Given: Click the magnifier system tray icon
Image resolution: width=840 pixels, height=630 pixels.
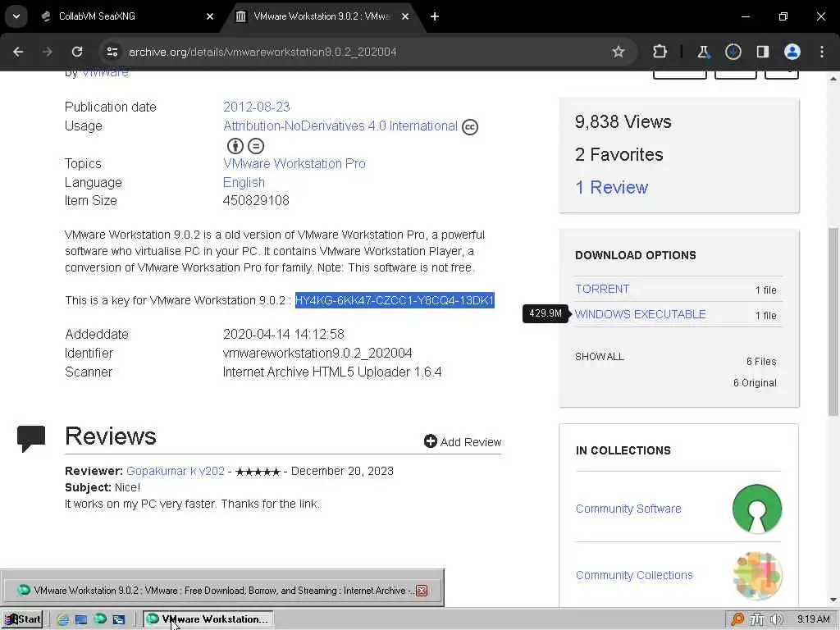Looking at the screenshot, I should click(737, 619).
